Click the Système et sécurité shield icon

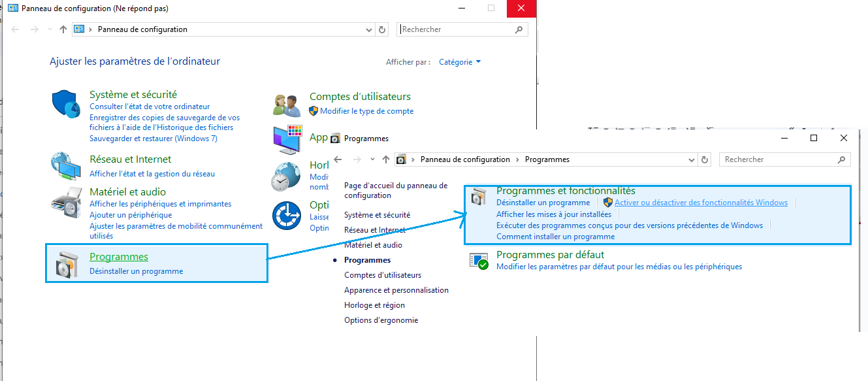coord(66,104)
